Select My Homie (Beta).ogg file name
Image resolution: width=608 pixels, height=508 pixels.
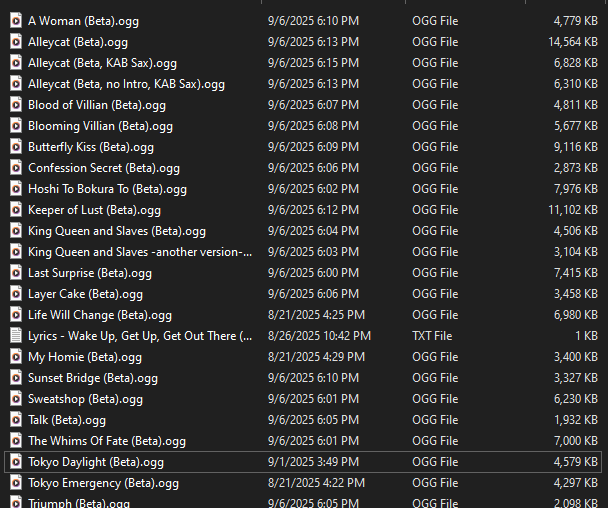pyautogui.click(x=85, y=357)
